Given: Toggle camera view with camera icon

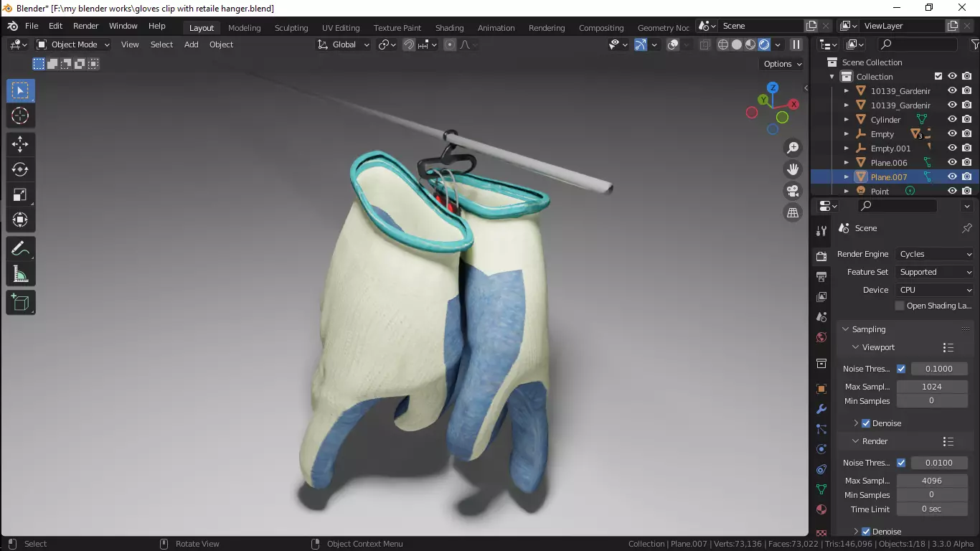Looking at the screenshot, I should [x=793, y=191].
